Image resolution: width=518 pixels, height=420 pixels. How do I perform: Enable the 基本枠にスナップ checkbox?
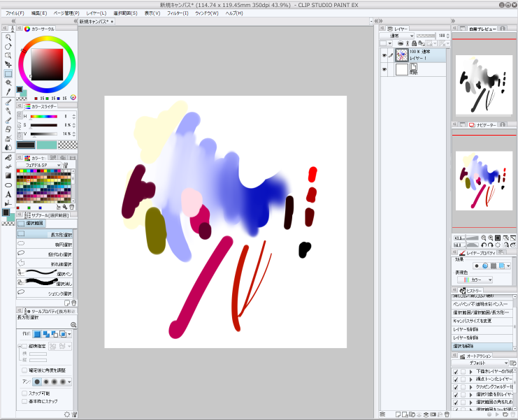24,402
